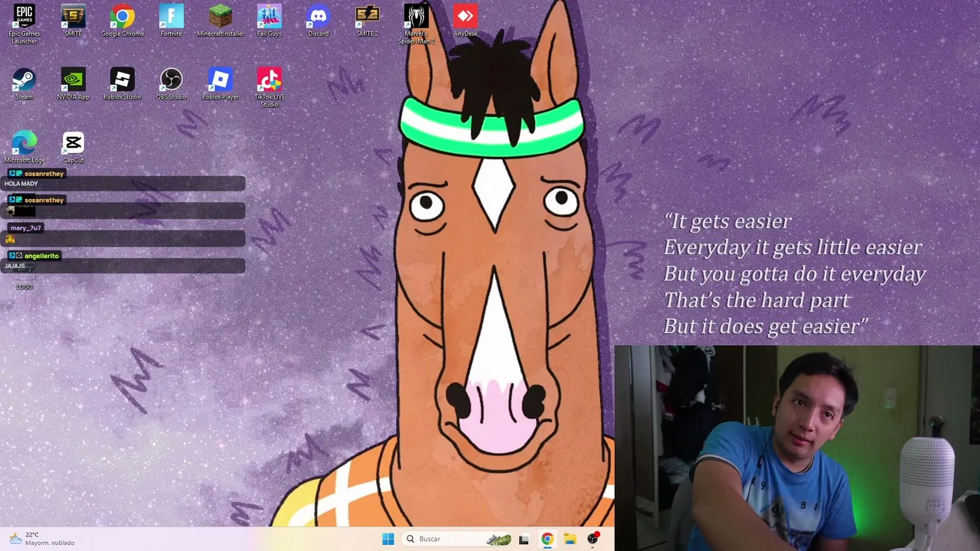980x551 pixels.
Task: Select the Microsoft Edge desktop shortcut
Action: click(x=24, y=148)
